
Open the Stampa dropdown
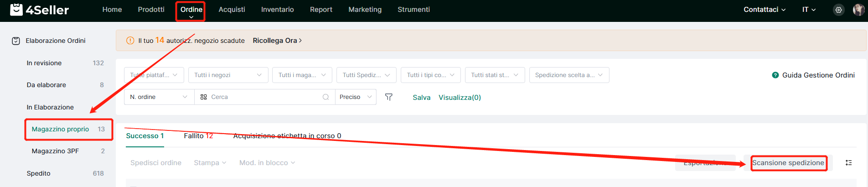coord(210,163)
